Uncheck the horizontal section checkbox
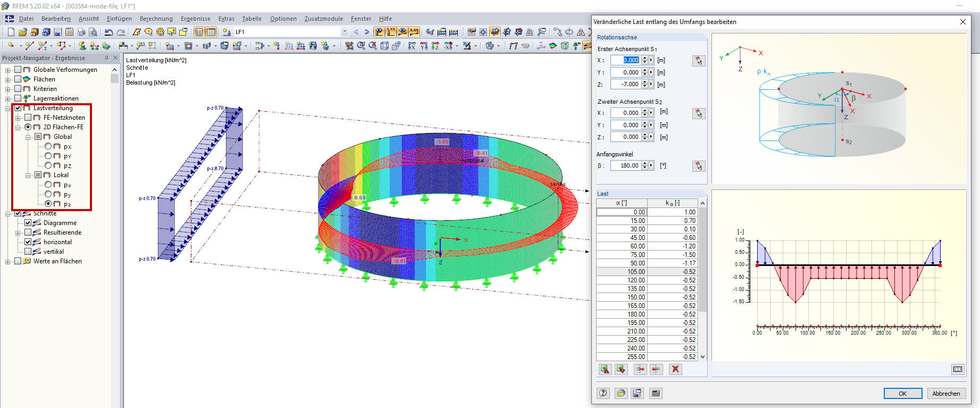 (x=28, y=242)
